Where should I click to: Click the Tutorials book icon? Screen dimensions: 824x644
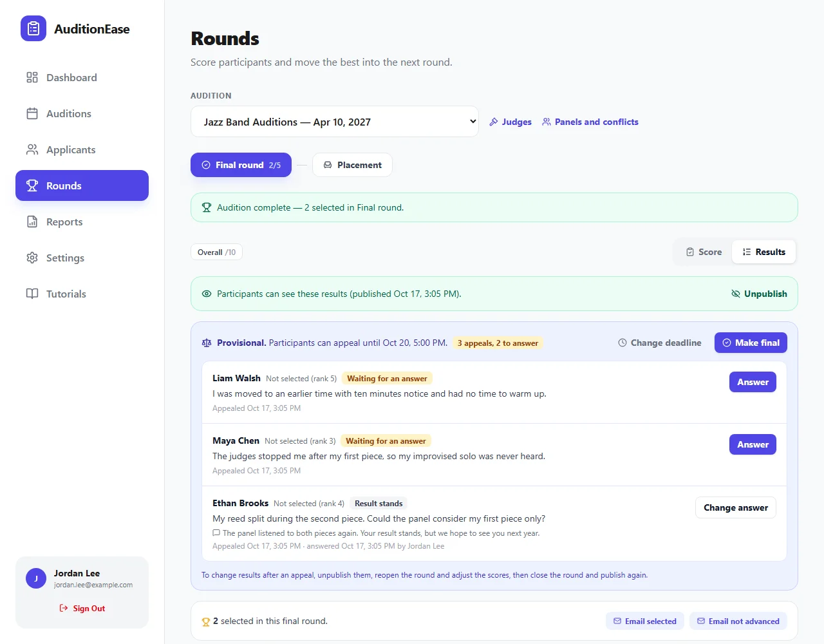pyautogui.click(x=32, y=294)
